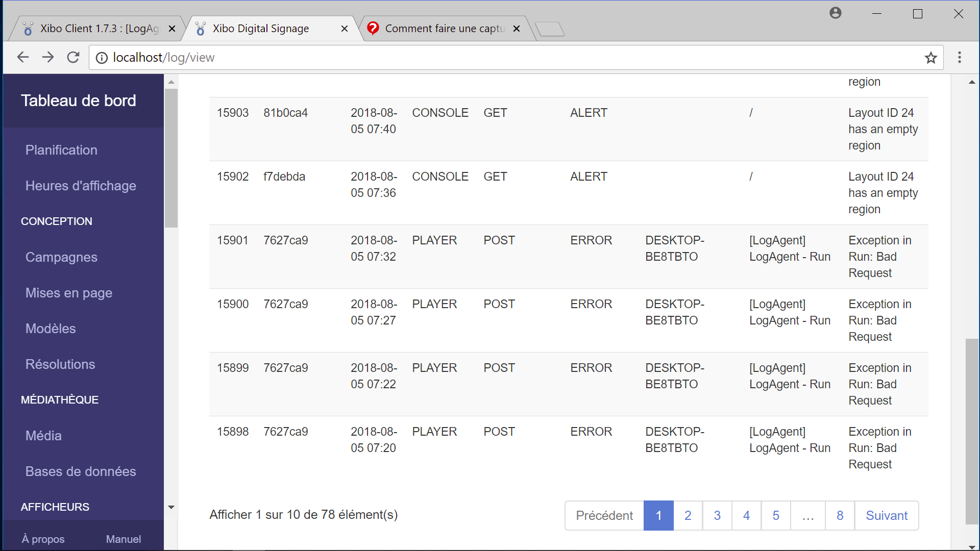Open Modèles in the sidebar

(51, 329)
